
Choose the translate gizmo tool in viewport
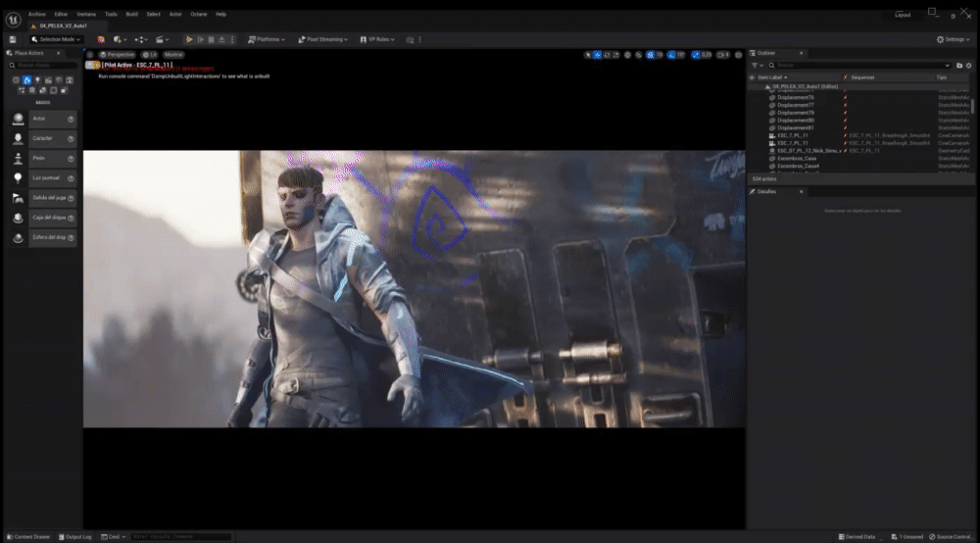pos(598,55)
